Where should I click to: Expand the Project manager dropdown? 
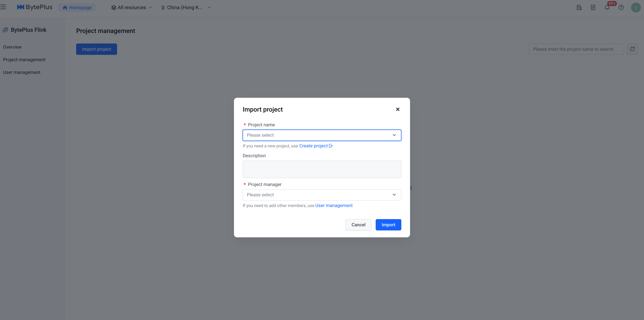coord(322,195)
